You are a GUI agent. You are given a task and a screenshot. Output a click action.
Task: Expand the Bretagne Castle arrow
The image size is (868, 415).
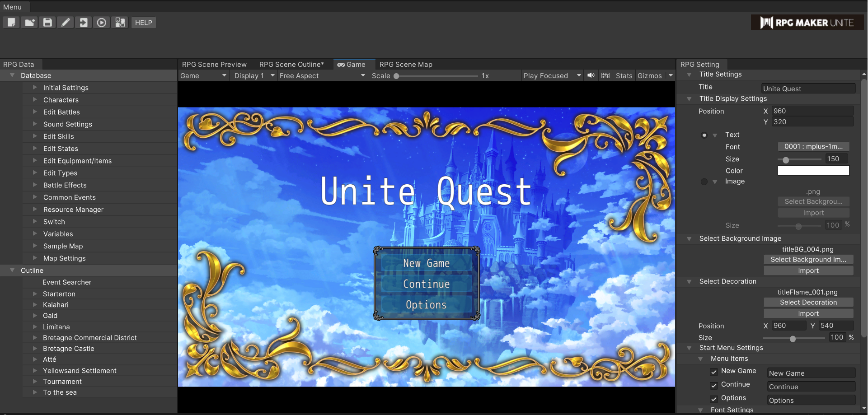click(x=35, y=349)
